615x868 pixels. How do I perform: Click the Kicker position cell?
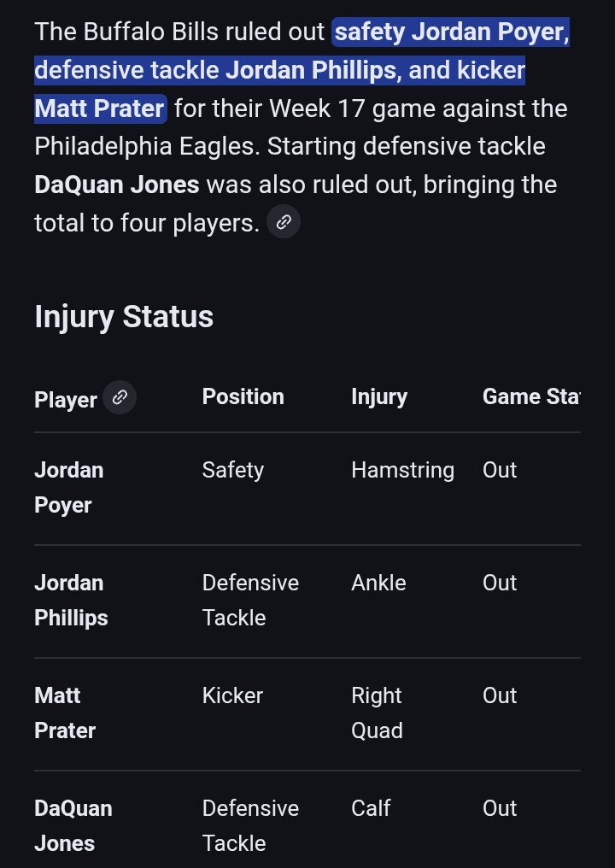point(233,695)
